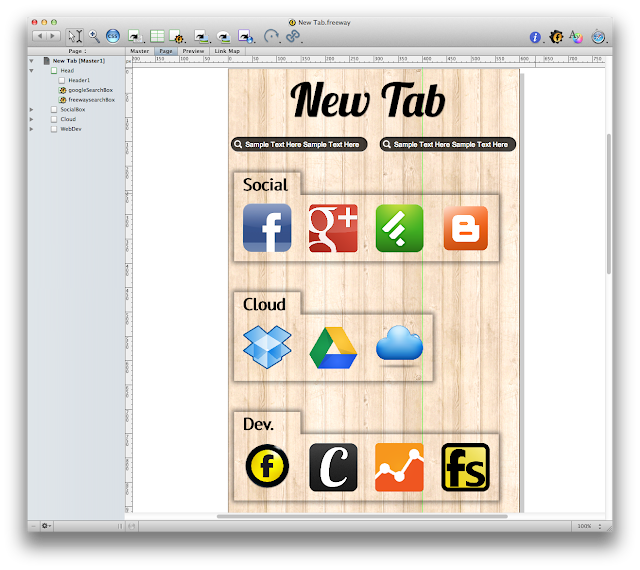Select the rotate tool
Image resolution: width=640 pixels, height=570 pixels.
point(271,36)
